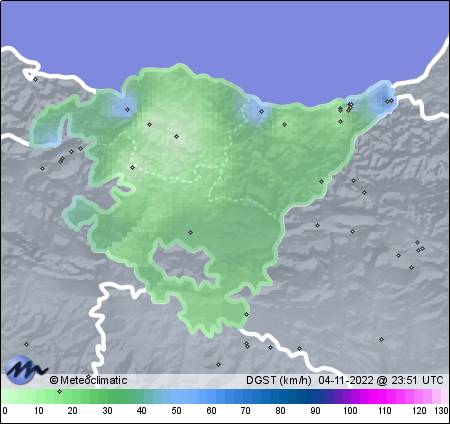This screenshot has height=424, width=450.
Task: Click the 100 label on the legend
Action: (350, 411)
